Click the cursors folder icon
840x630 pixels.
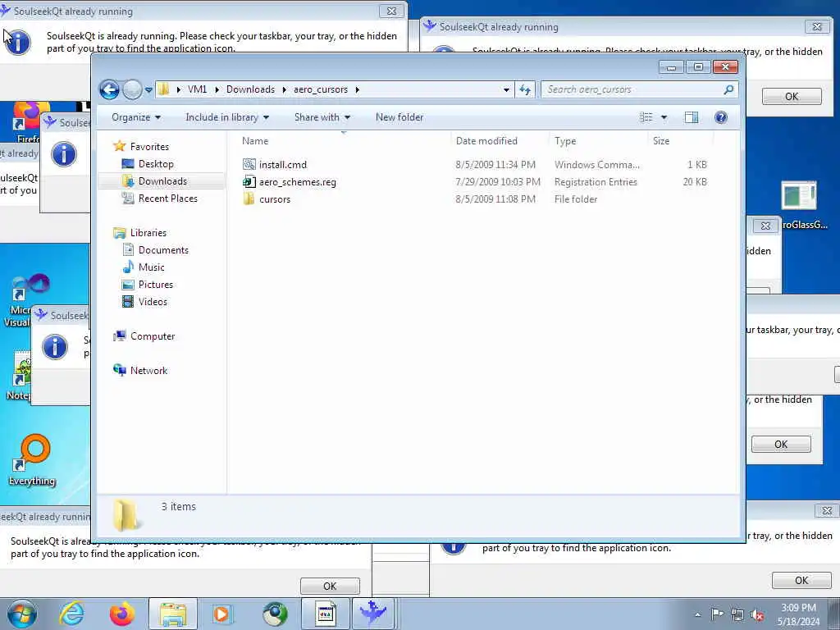(x=249, y=199)
